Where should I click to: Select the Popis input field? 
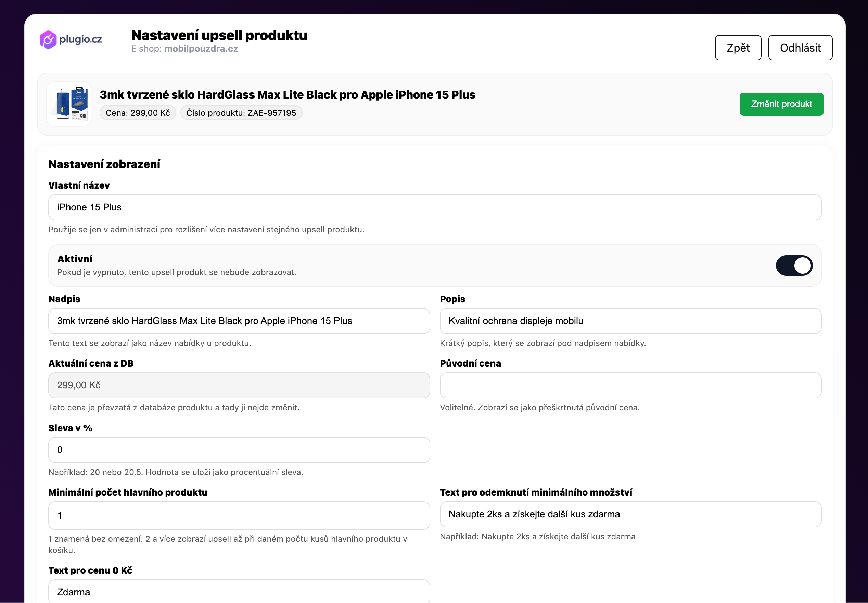(630, 321)
